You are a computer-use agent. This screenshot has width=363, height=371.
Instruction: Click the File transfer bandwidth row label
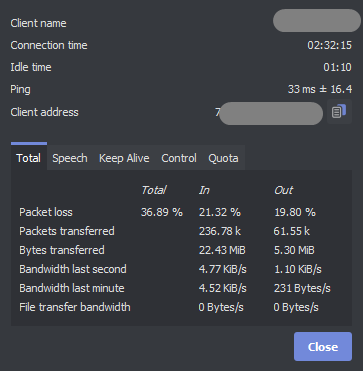pos(75,307)
